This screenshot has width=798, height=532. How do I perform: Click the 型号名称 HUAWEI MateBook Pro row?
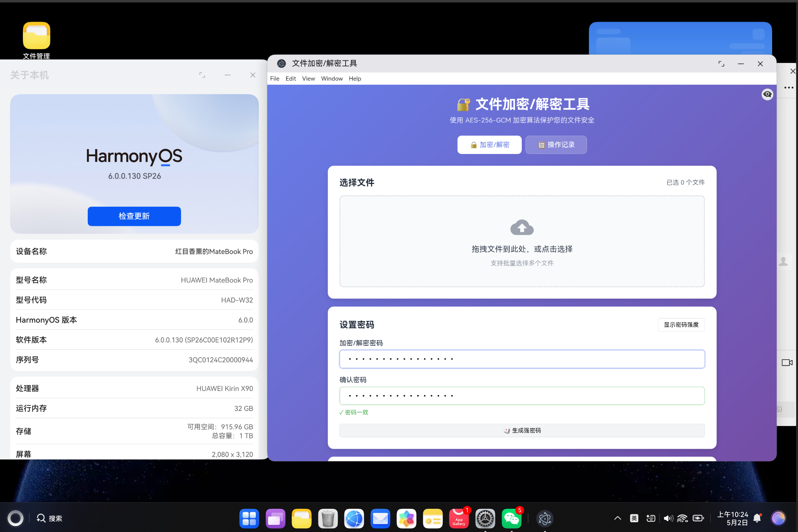click(x=134, y=280)
